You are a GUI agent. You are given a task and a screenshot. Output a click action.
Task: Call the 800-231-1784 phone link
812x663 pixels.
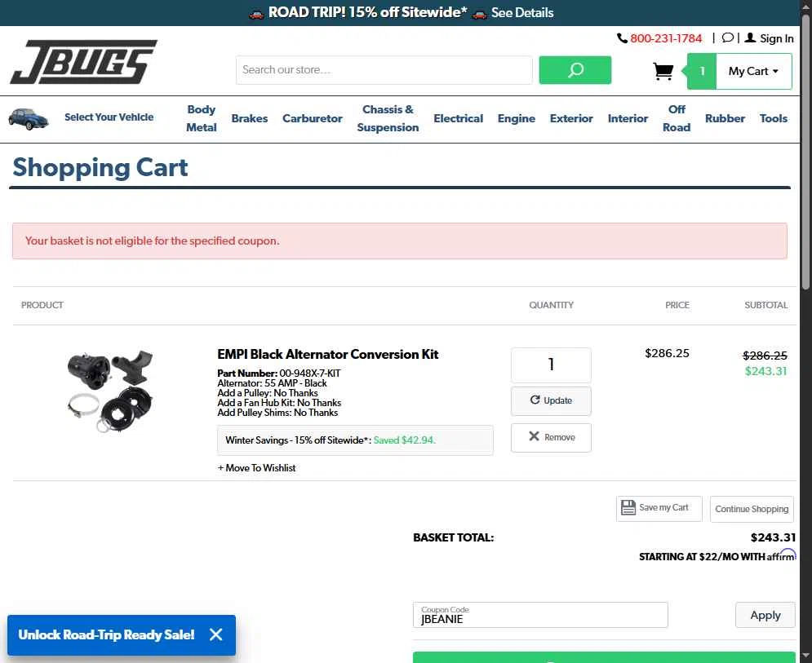click(666, 38)
